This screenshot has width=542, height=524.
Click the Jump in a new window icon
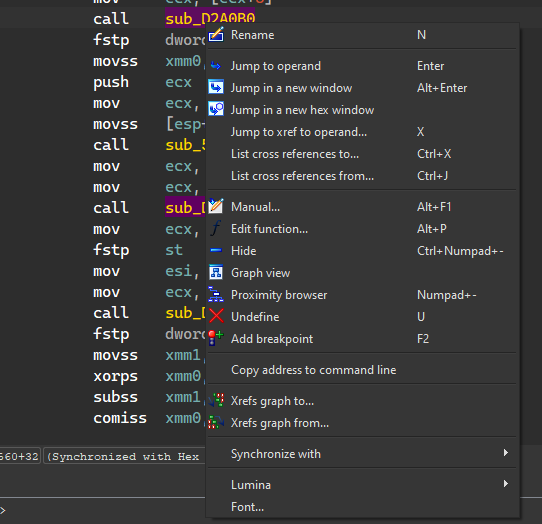pos(216,88)
